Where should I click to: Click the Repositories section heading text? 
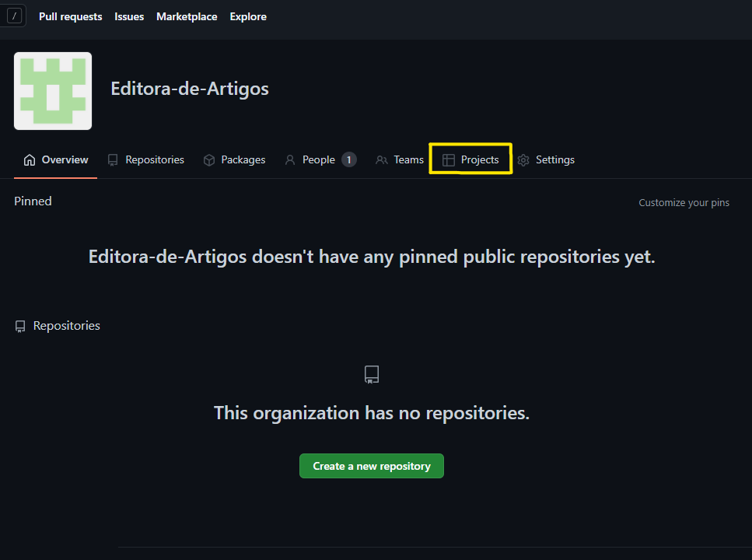[67, 326]
